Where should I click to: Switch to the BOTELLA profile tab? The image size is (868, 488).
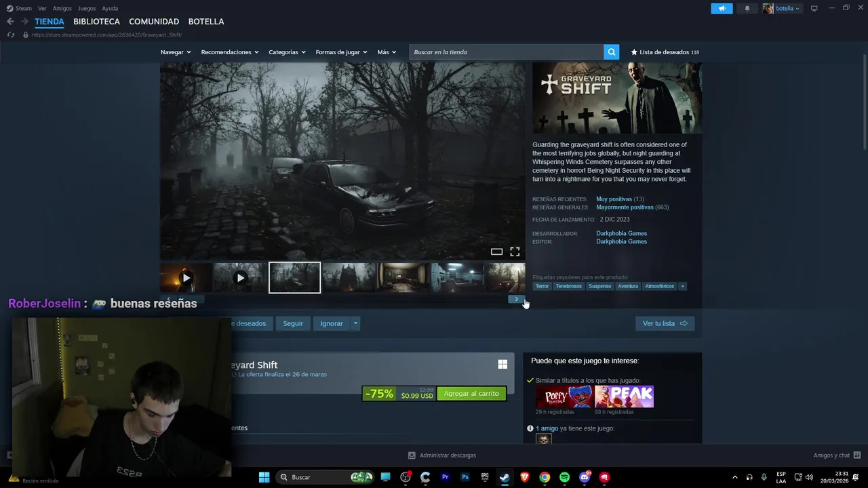point(206,22)
